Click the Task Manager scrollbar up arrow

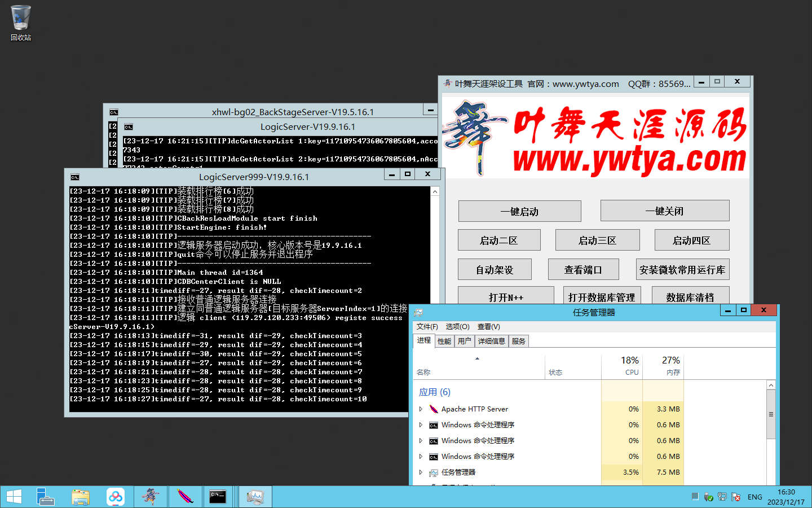(x=771, y=386)
